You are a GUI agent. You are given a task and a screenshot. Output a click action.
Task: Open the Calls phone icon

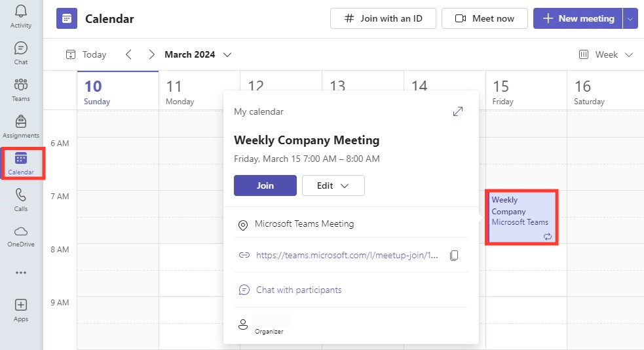click(x=20, y=195)
